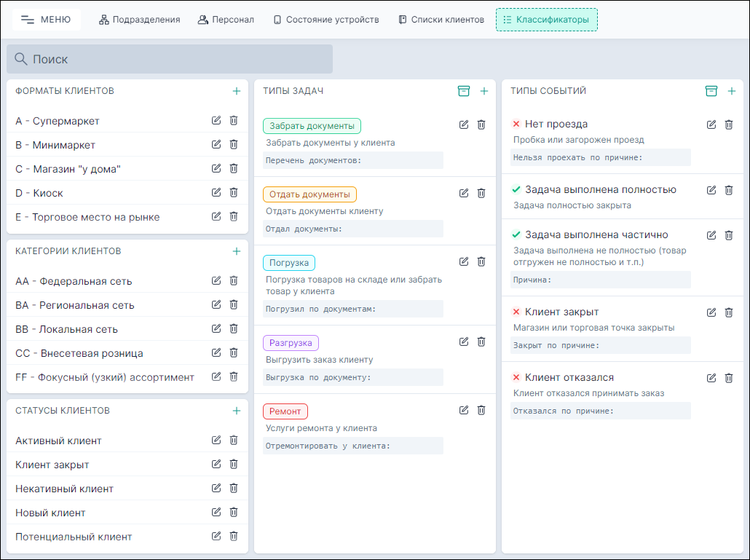The width and height of the screenshot is (750, 560).
Task: Delete 'BB - Локальная сеть' category
Action: tap(234, 328)
